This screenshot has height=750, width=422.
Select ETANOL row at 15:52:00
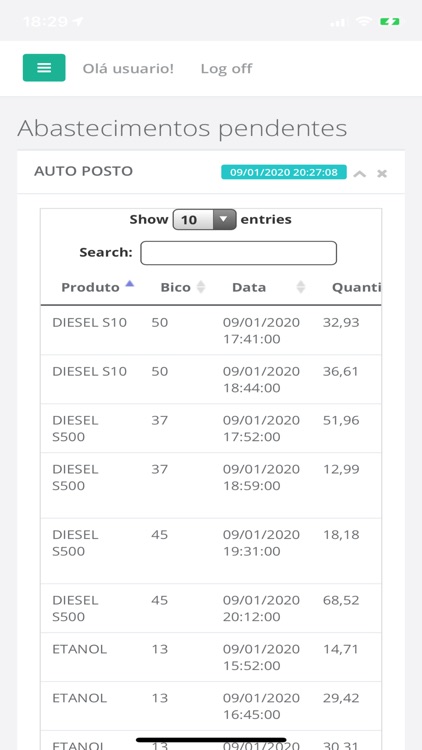(211, 657)
